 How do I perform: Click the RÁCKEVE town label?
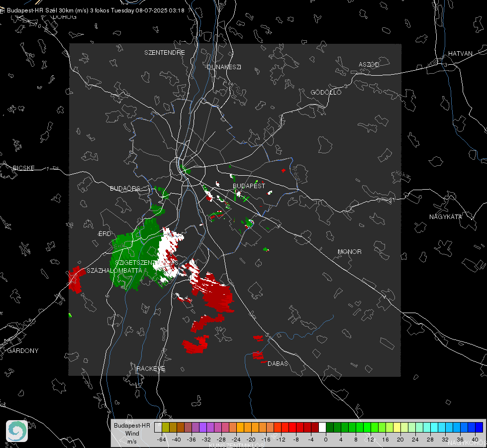(151, 368)
